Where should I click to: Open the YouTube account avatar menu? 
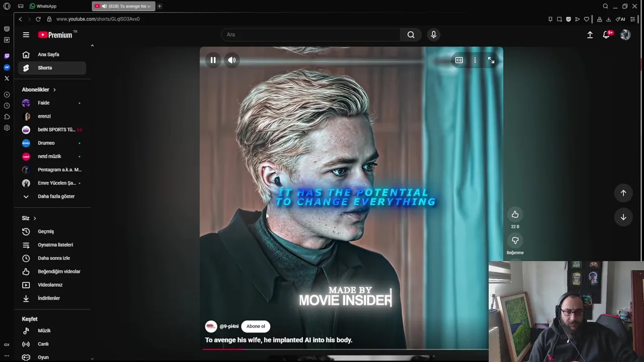[625, 35]
